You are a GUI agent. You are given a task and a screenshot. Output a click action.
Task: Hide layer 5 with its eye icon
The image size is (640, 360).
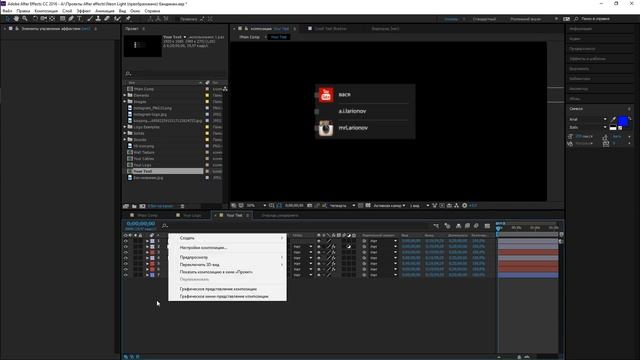click(x=126, y=264)
